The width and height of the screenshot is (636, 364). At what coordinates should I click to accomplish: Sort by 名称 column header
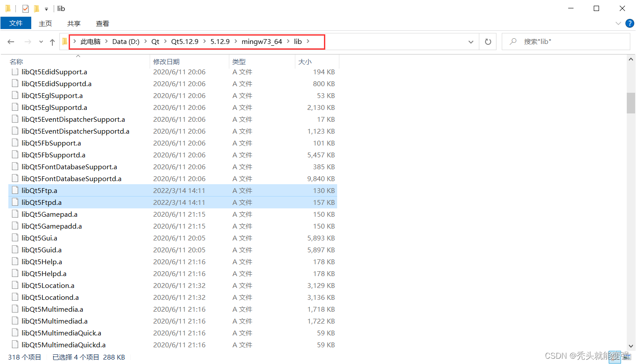[78, 62]
